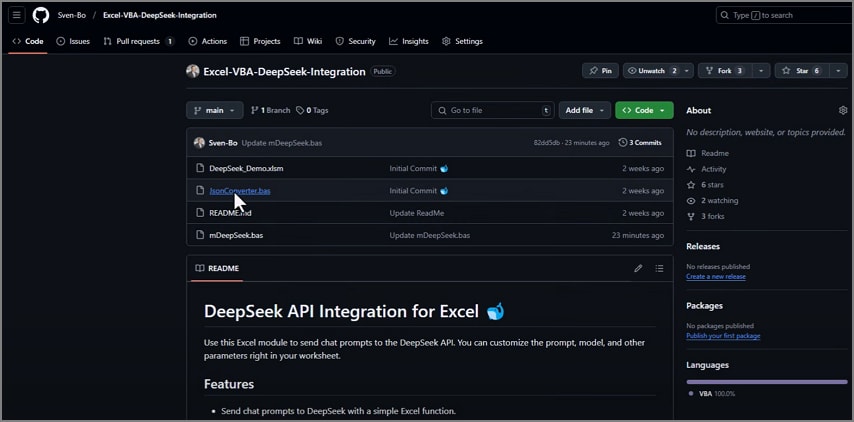This screenshot has height=422, width=854.
Task: Open the Wiki tab
Action: point(308,41)
